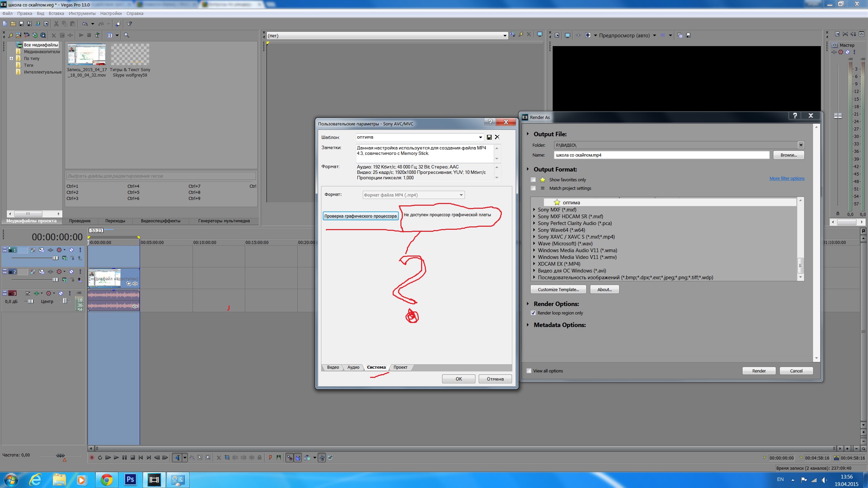Click the Render button

(759, 371)
